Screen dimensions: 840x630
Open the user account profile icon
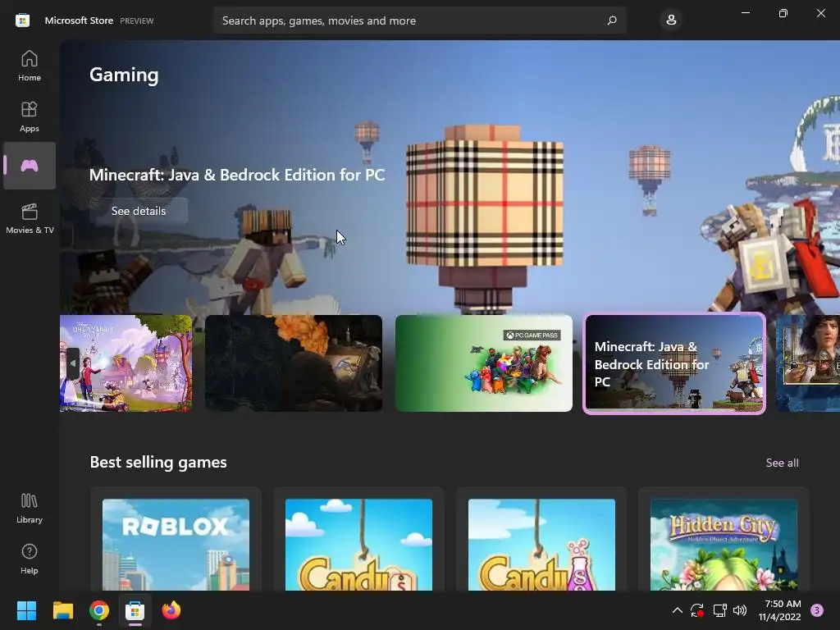coord(671,21)
